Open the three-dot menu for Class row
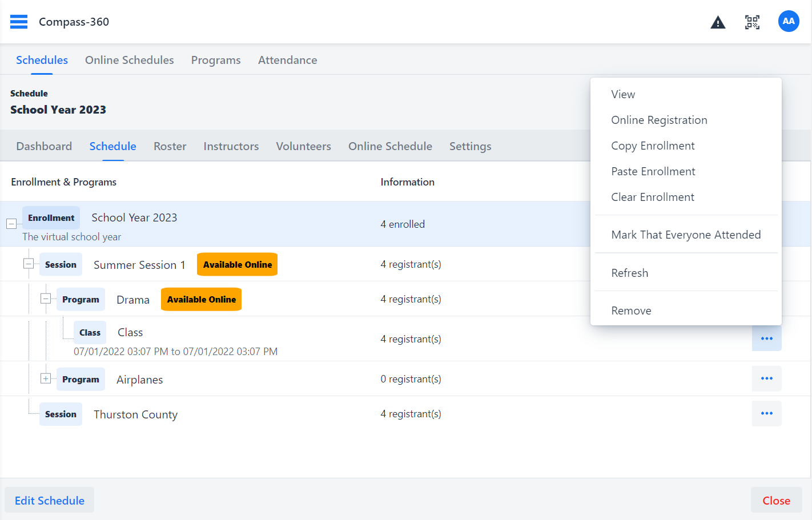The width and height of the screenshot is (812, 520). click(x=766, y=339)
